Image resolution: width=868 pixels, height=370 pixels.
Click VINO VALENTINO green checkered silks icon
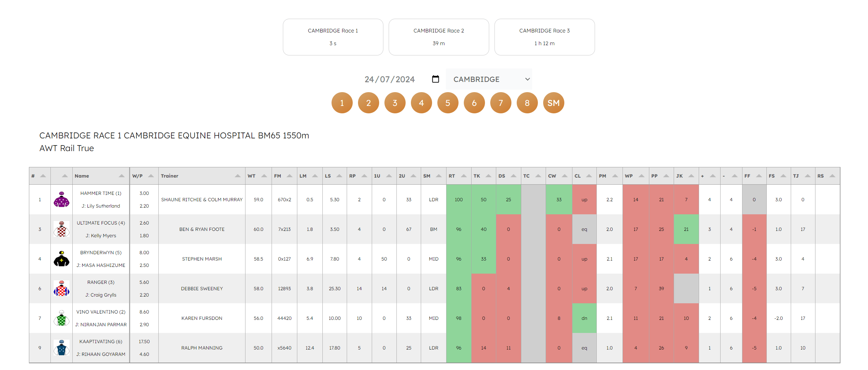click(x=61, y=318)
